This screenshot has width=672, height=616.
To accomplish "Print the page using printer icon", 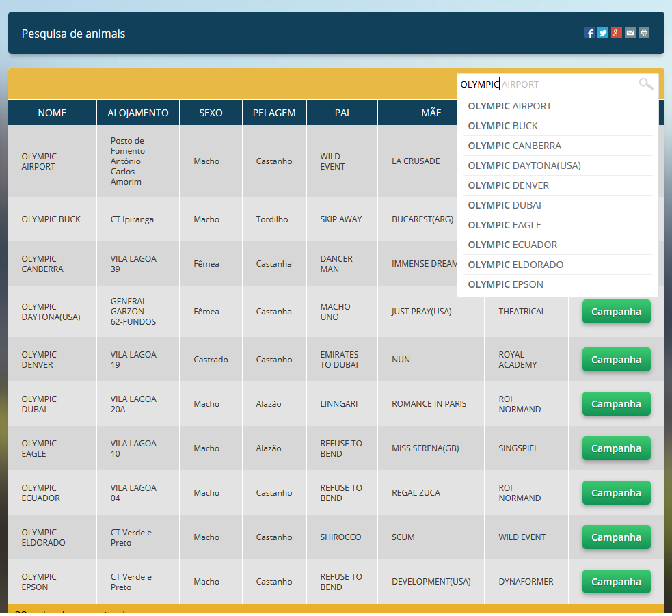I will coord(644,33).
